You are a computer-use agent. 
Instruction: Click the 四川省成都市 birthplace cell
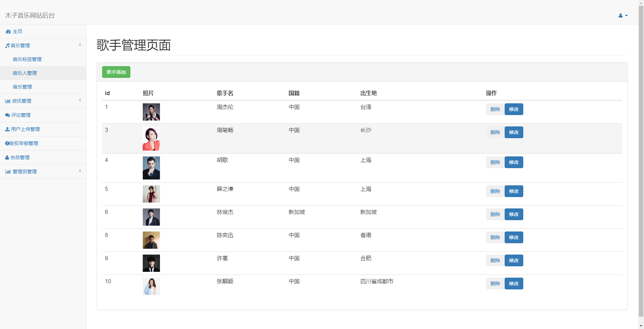(x=377, y=281)
